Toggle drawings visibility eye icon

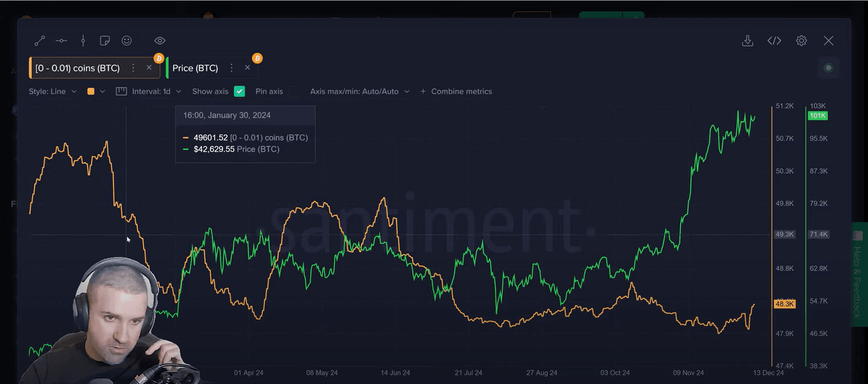(x=160, y=41)
